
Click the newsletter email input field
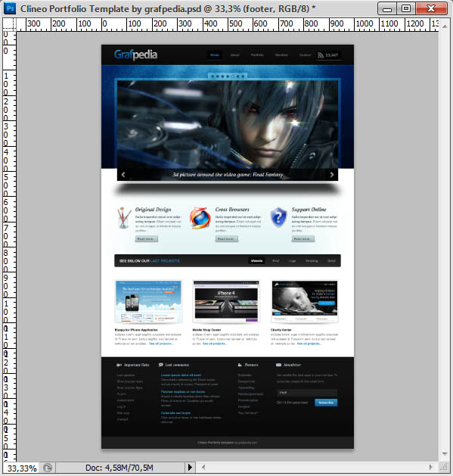pos(307,393)
